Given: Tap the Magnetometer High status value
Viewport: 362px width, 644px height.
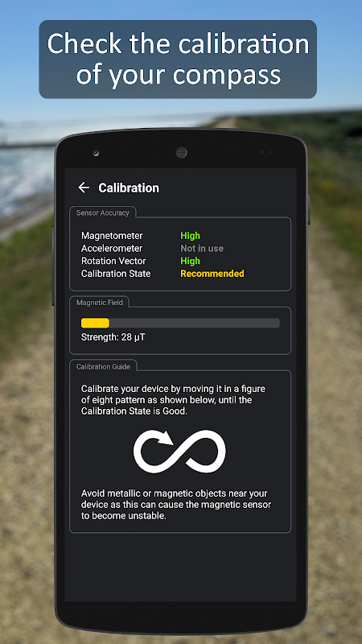Looking at the screenshot, I should (x=190, y=236).
